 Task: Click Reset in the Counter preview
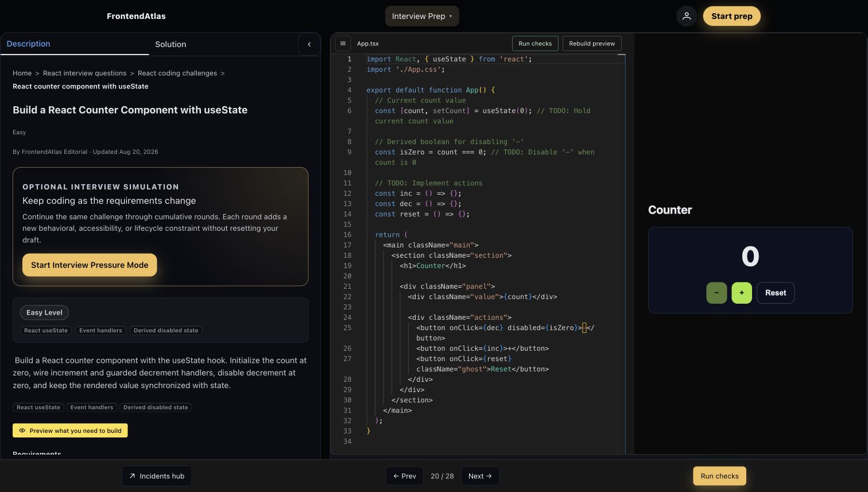click(776, 293)
